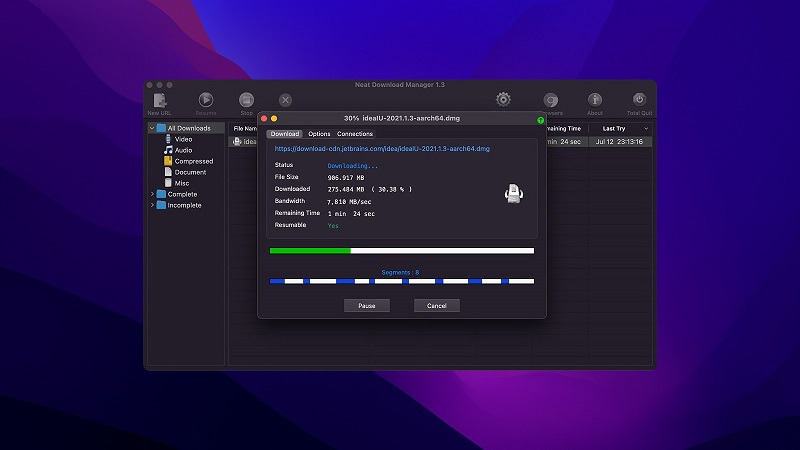Screen dimensions: 800x450
Task: Close the download dialog with red button
Action: [264, 118]
